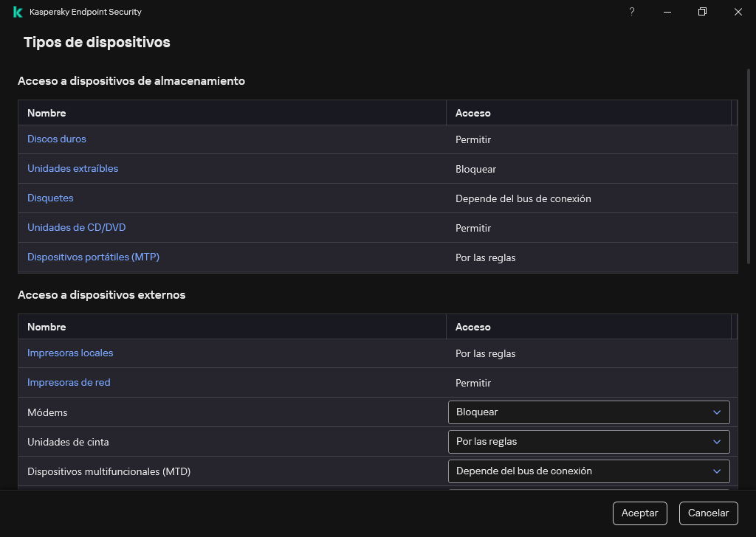The width and height of the screenshot is (756, 537).
Task: Configure Unidades extraíbles access rules
Action: pyautogui.click(x=72, y=168)
